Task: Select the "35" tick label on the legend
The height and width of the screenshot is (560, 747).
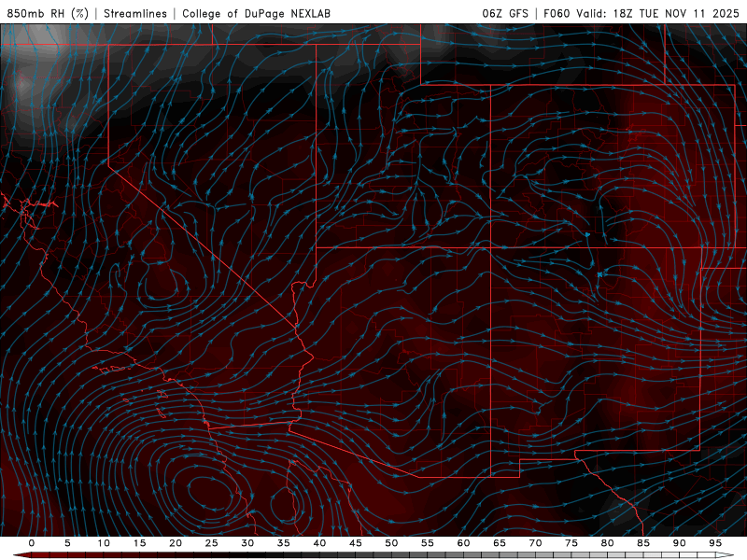Action: tap(284, 543)
